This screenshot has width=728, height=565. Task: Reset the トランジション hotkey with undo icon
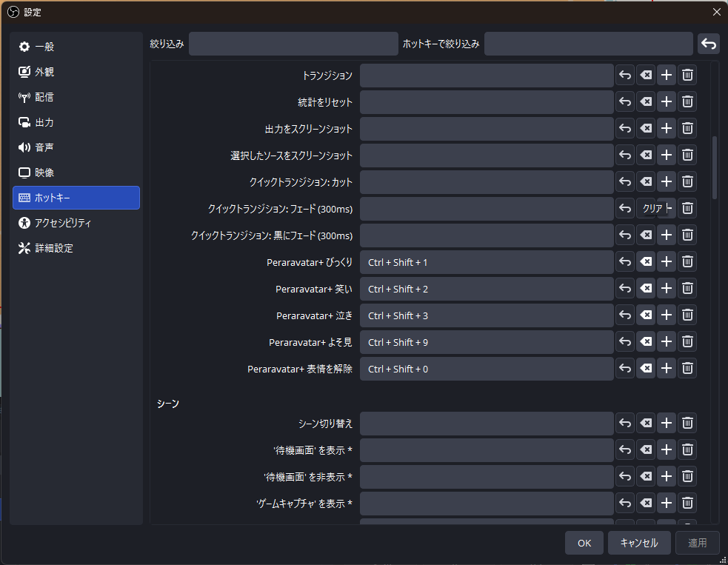tap(625, 75)
